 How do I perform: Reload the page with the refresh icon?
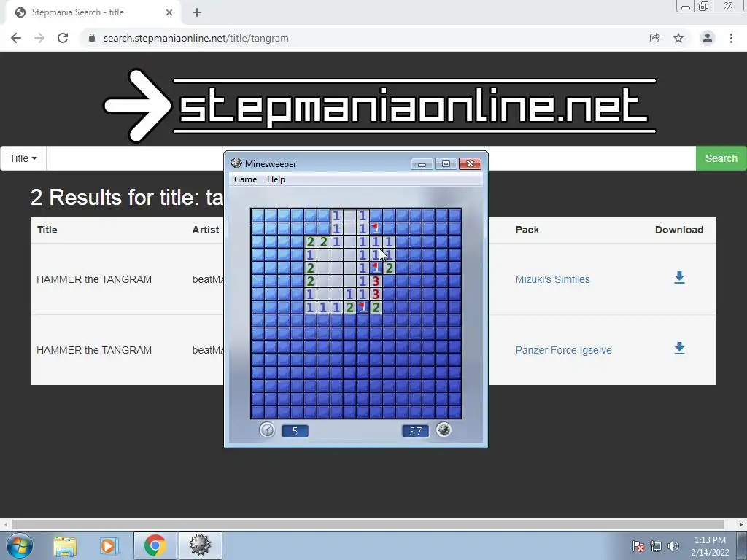click(x=63, y=38)
